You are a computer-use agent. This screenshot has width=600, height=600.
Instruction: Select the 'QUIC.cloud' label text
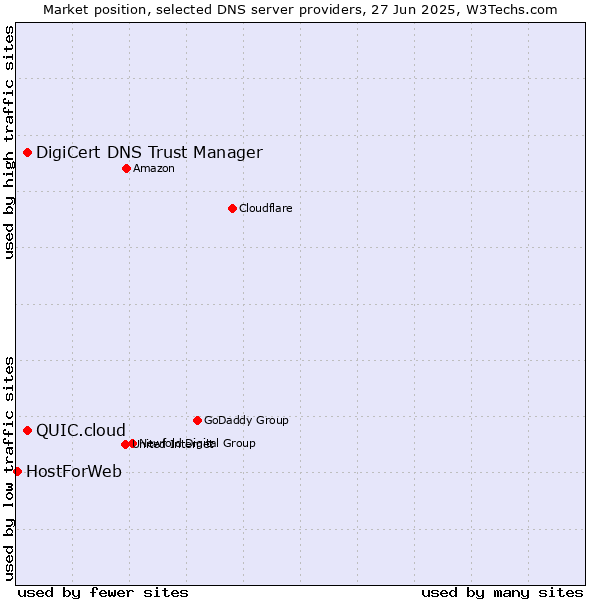tap(81, 430)
